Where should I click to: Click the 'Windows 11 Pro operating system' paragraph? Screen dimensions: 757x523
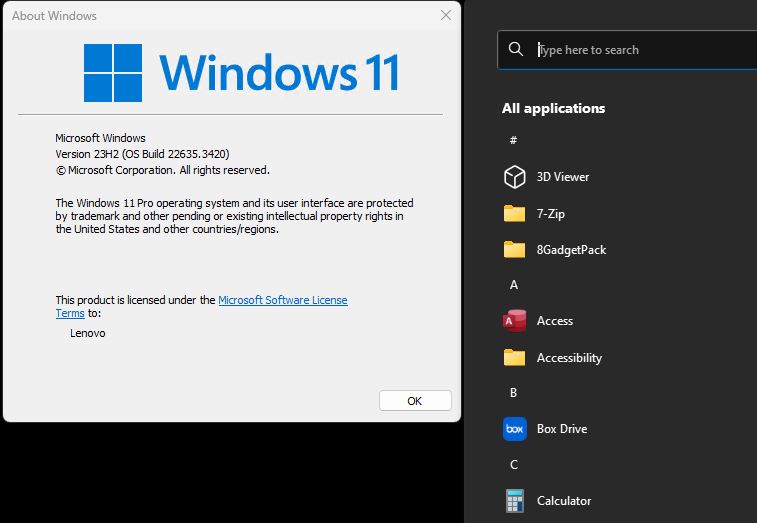[x=235, y=216]
